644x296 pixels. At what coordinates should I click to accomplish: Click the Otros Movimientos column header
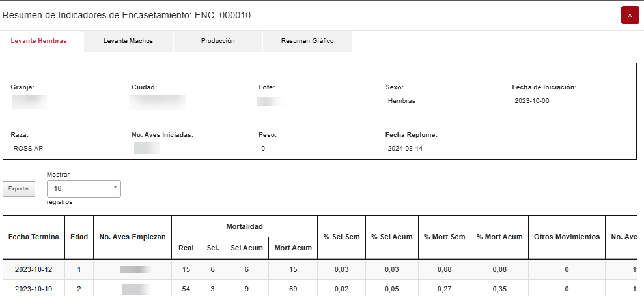pyautogui.click(x=567, y=237)
